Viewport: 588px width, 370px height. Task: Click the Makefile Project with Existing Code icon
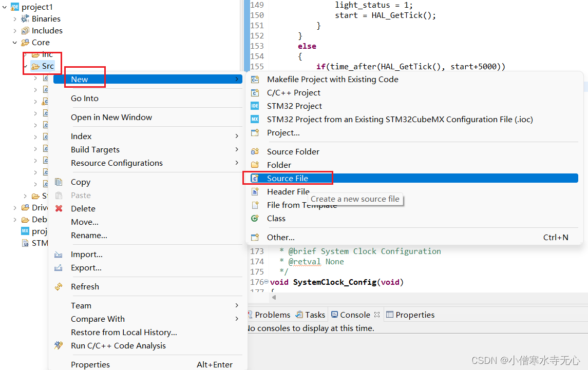(x=255, y=80)
